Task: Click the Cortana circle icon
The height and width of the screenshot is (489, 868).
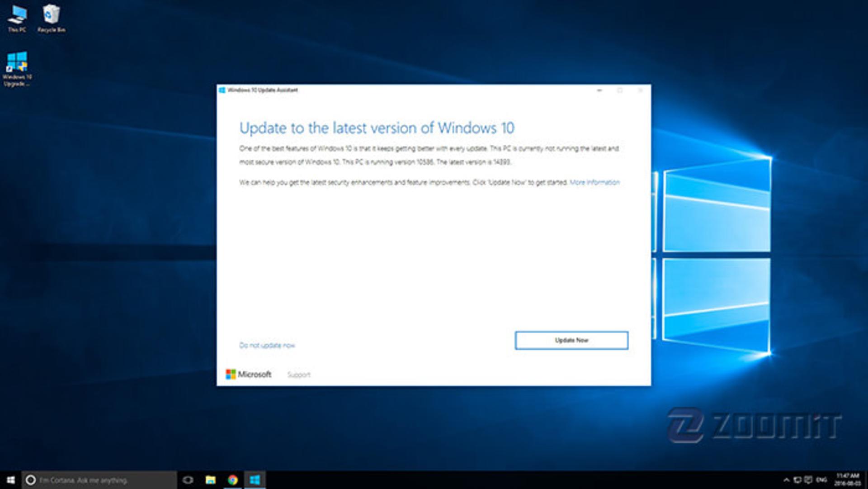Action: (x=30, y=480)
